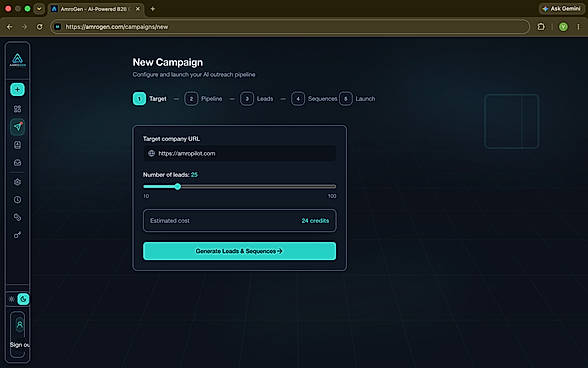Click Generate Leads & Sequences button
Screen dimensions: 588x368
[240, 251]
